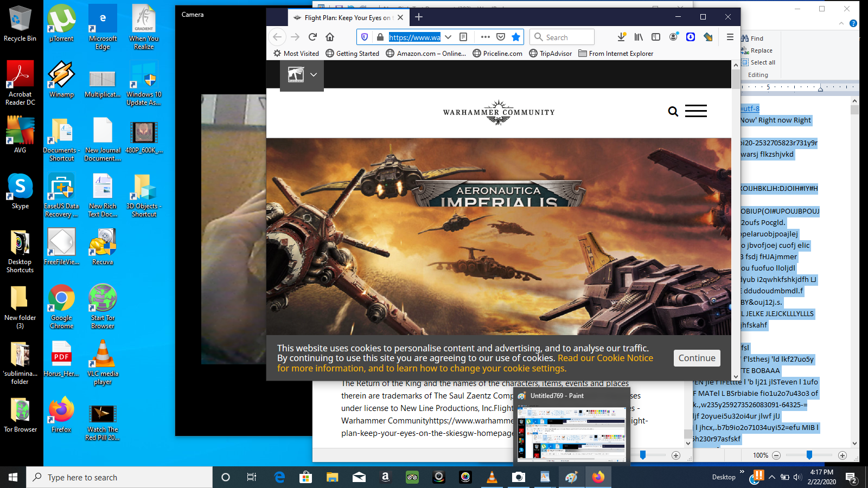Image resolution: width=868 pixels, height=488 pixels.
Task: Expand the address bar history dropdown
Action: pyautogui.click(x=448, y=37)
